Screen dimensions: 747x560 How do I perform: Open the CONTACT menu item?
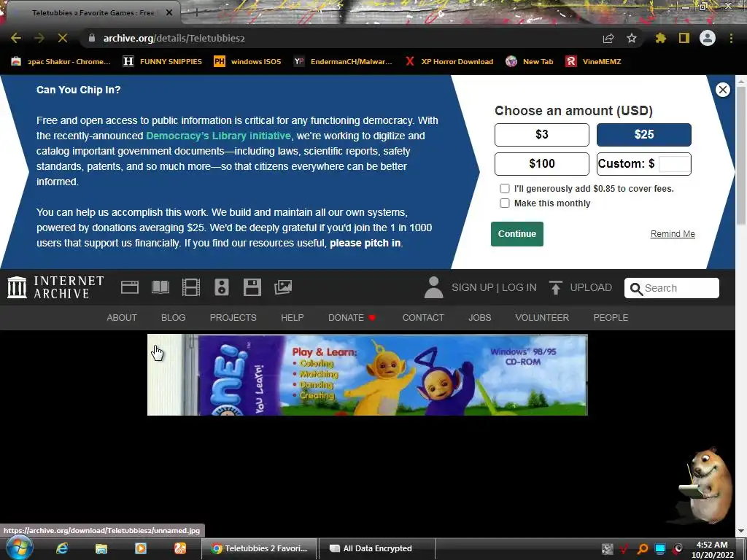click(423, 318)
